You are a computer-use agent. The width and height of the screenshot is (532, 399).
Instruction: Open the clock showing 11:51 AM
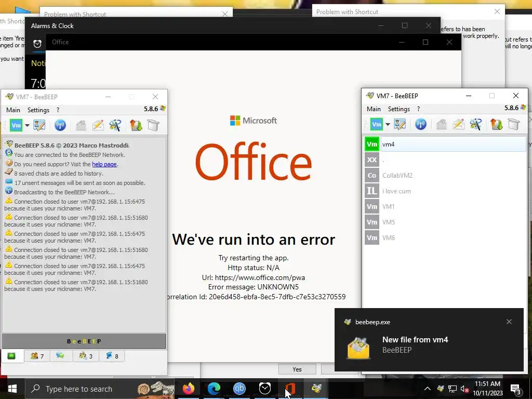pyautogui.click(x=488, y=389)
